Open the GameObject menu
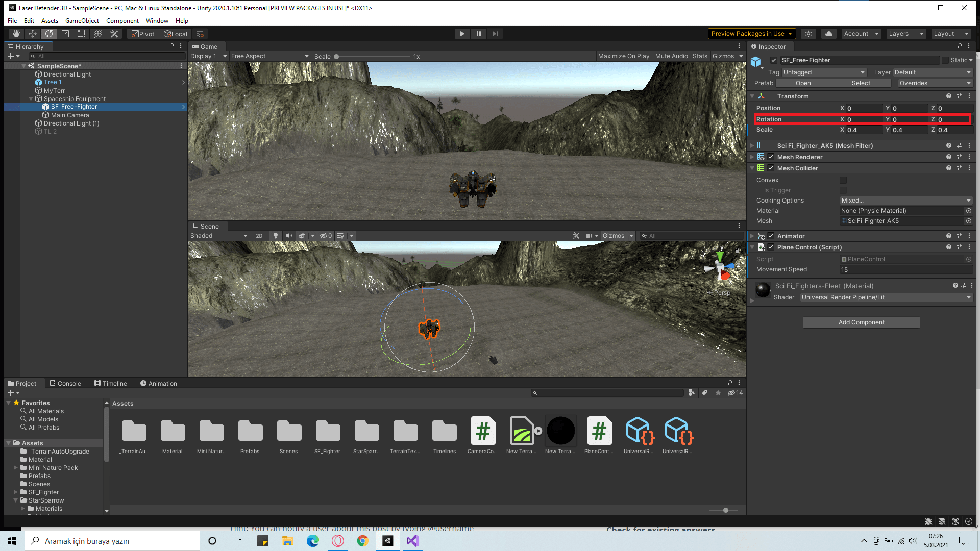The image size is (980, 551). click(x=82, y=21)
